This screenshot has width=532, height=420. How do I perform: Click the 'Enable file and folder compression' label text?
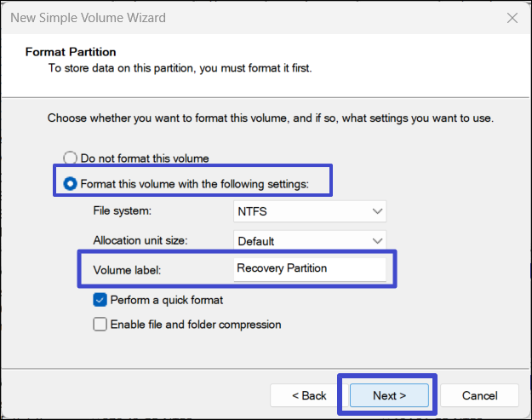point(196,324)
